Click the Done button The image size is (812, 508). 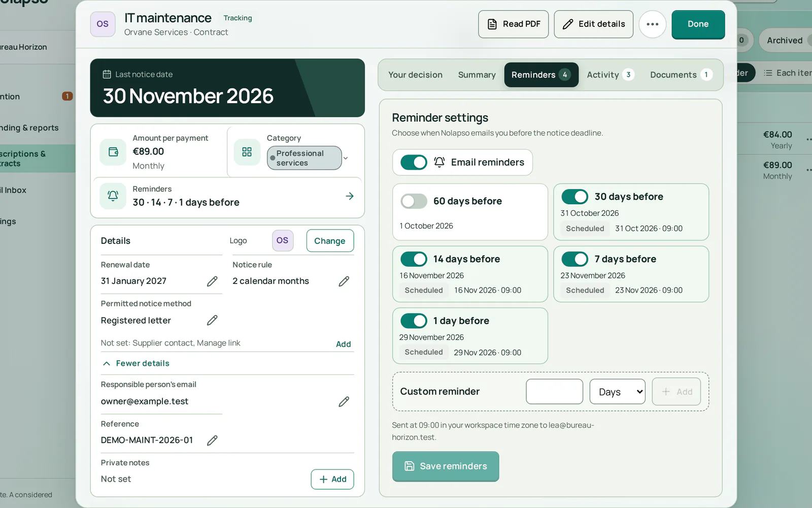[x=698, y=24]
